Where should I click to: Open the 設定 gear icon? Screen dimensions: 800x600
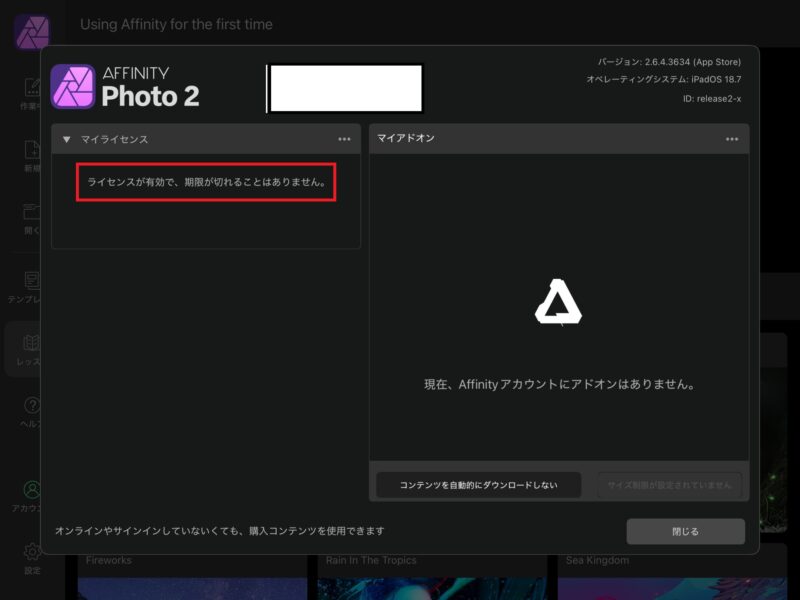pyautogui.click(x=32, y=551)
